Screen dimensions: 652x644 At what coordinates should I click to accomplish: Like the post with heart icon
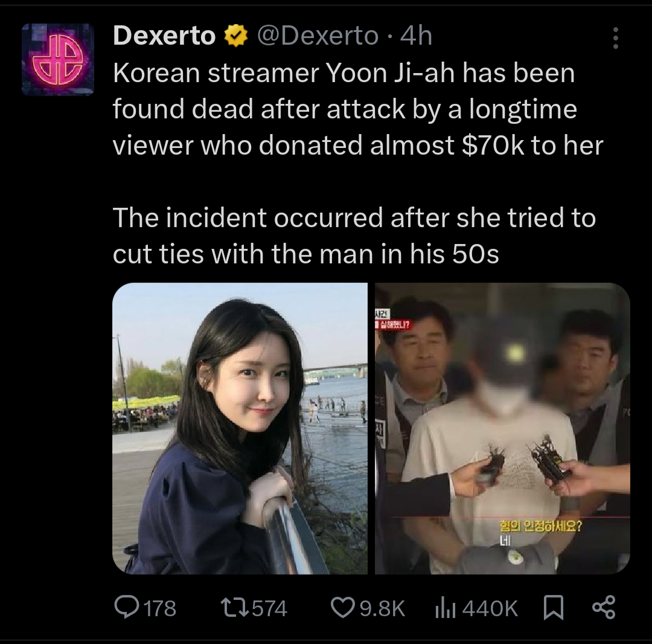[x=342, y=607]
